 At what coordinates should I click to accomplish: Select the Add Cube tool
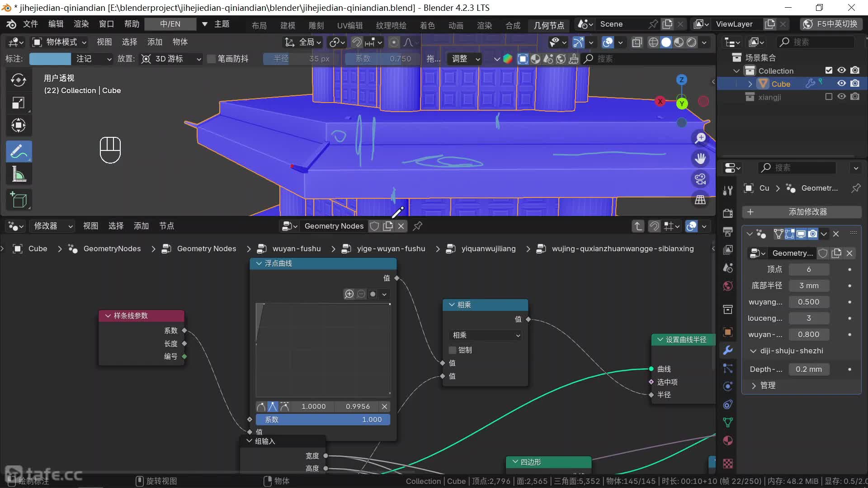click(19, 200)
